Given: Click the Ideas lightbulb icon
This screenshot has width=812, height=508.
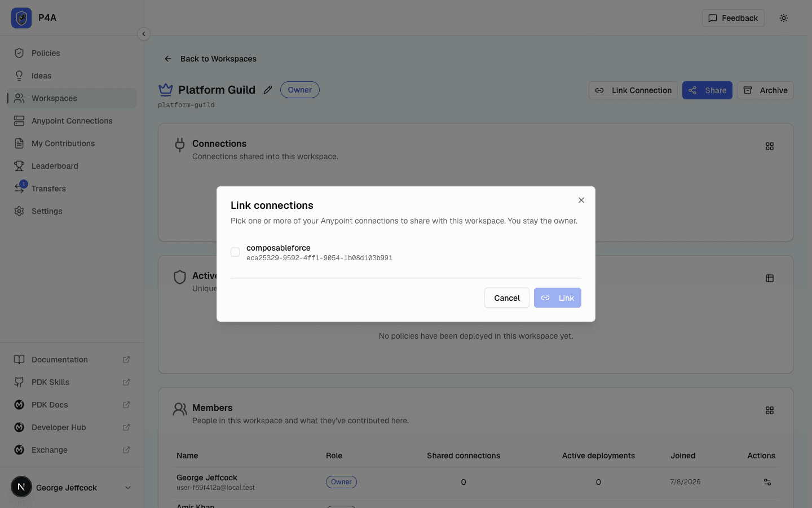Looking at the screenshot, I should [x=19, y=76].
